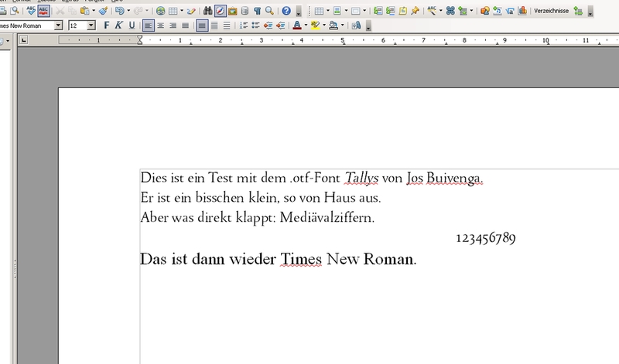Center the paragraph
The image size is (619, 364).
[161, 26]
